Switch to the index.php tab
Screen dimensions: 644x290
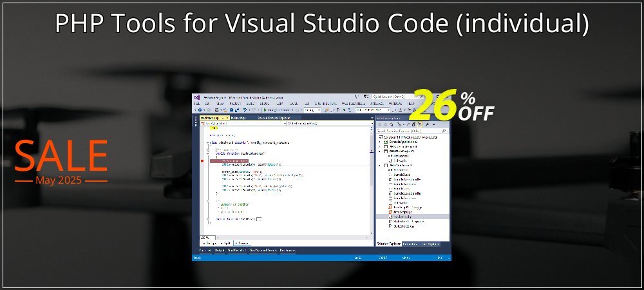pyautogui.click(x=238, y=118)
